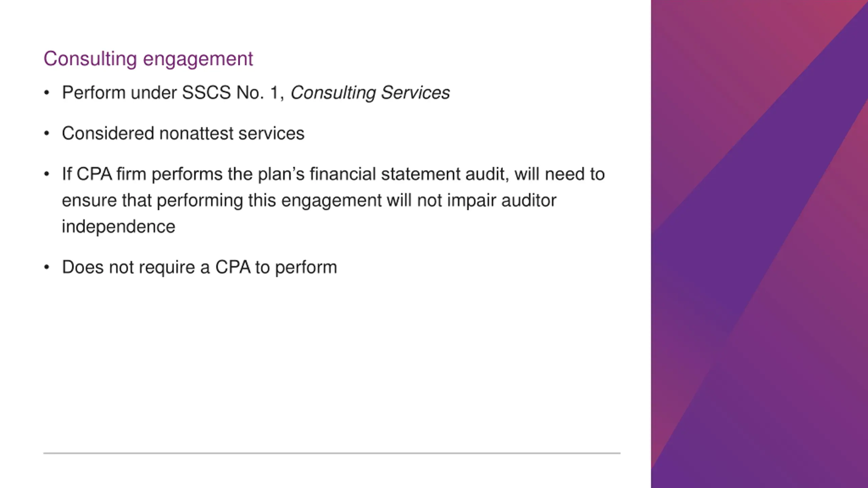
Task: Select the 'Considered nonattest services' bullet text
Action: click(x=183, y=133)
